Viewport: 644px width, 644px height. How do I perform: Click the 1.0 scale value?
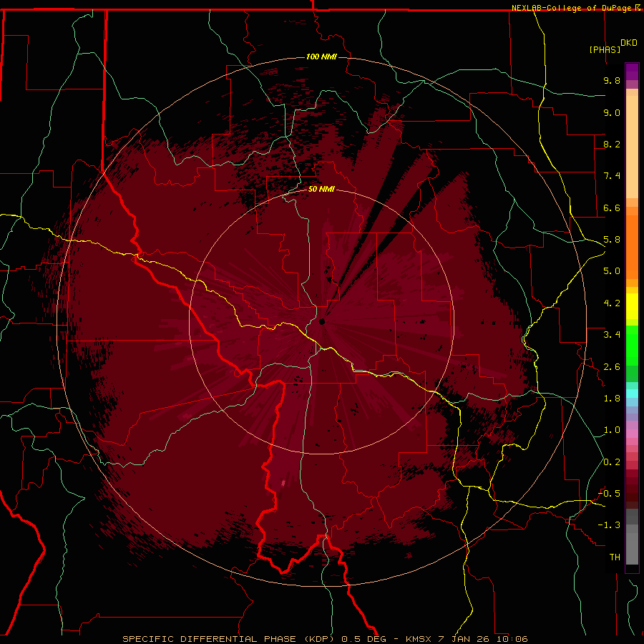point(612,430)
